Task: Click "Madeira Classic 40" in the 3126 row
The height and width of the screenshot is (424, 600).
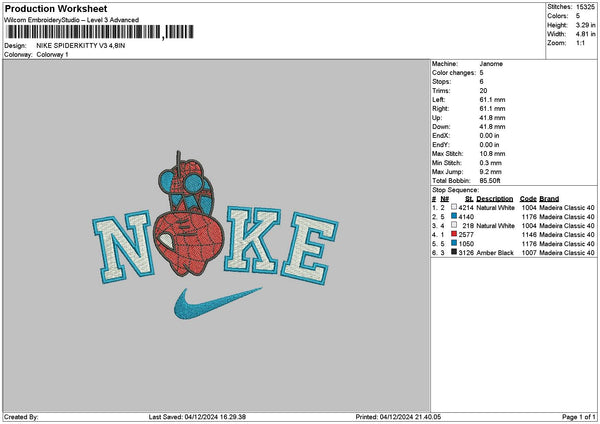Action: (x=567, y=253)
